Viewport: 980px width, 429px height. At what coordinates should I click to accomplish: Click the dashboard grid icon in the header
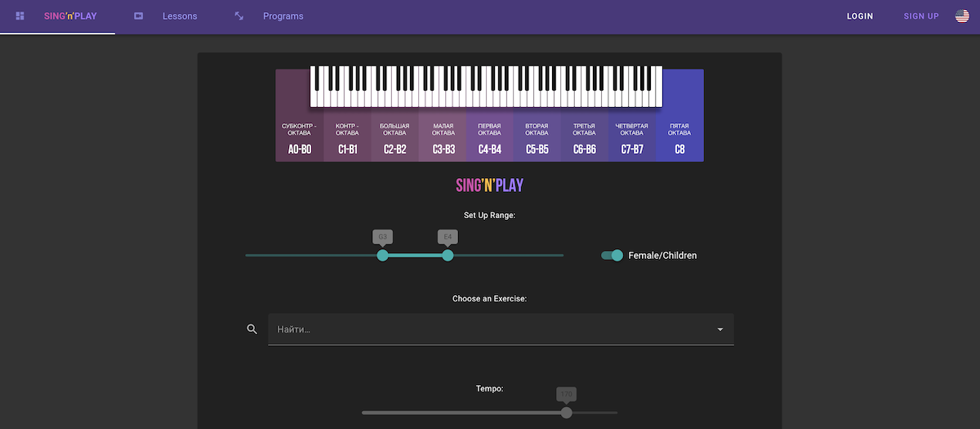pyautogui.click(x=20, y=16)
